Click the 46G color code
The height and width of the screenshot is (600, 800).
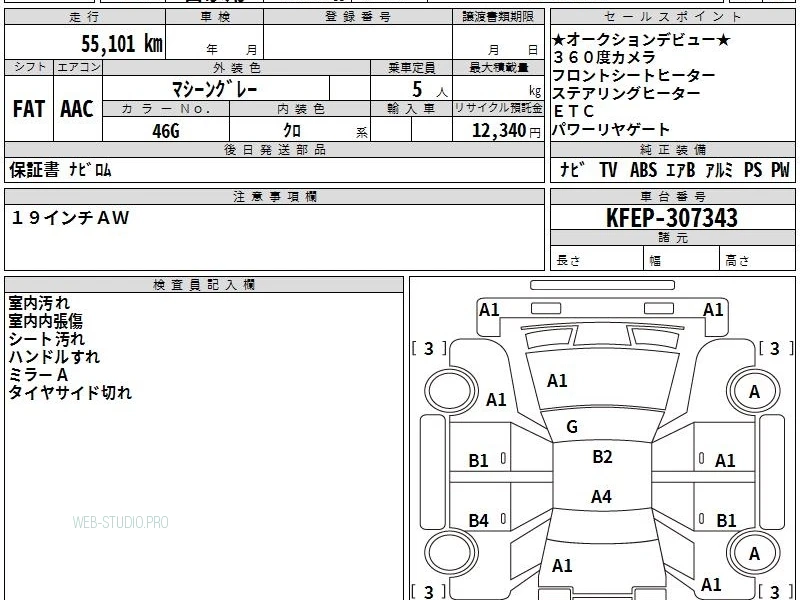coord(166,131)
